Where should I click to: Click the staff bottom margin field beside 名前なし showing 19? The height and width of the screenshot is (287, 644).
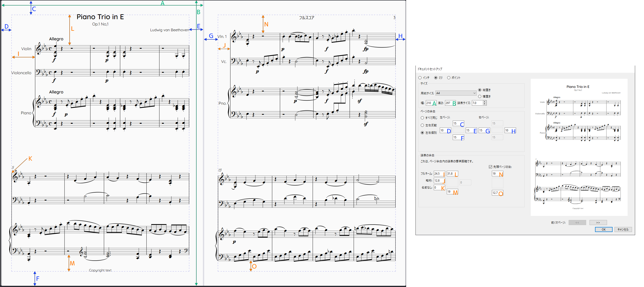click(452, 192)
